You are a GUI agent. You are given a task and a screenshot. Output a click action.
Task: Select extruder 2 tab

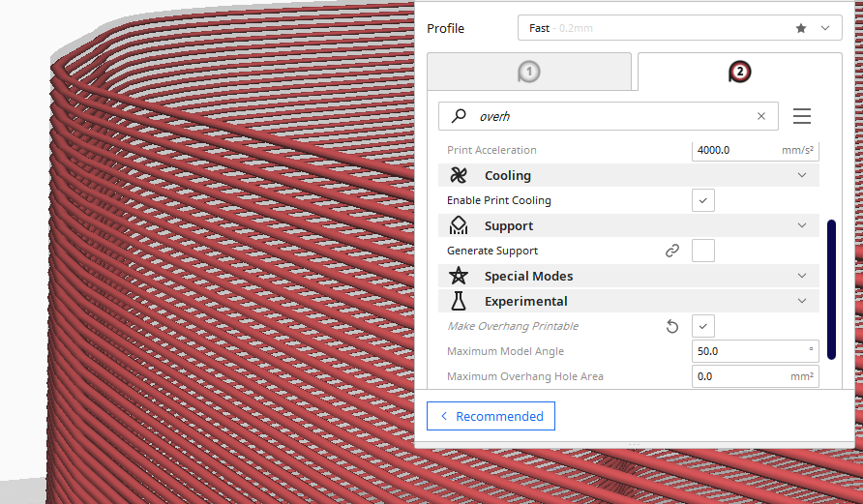pyautogui.click(x=740, y=72)
